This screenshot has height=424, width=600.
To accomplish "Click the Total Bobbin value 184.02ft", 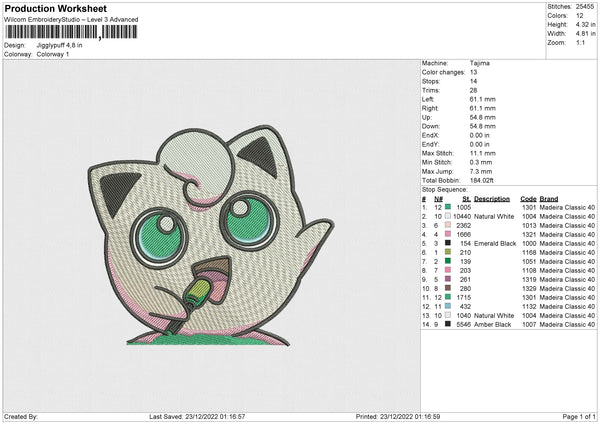I will pos(481,180).
